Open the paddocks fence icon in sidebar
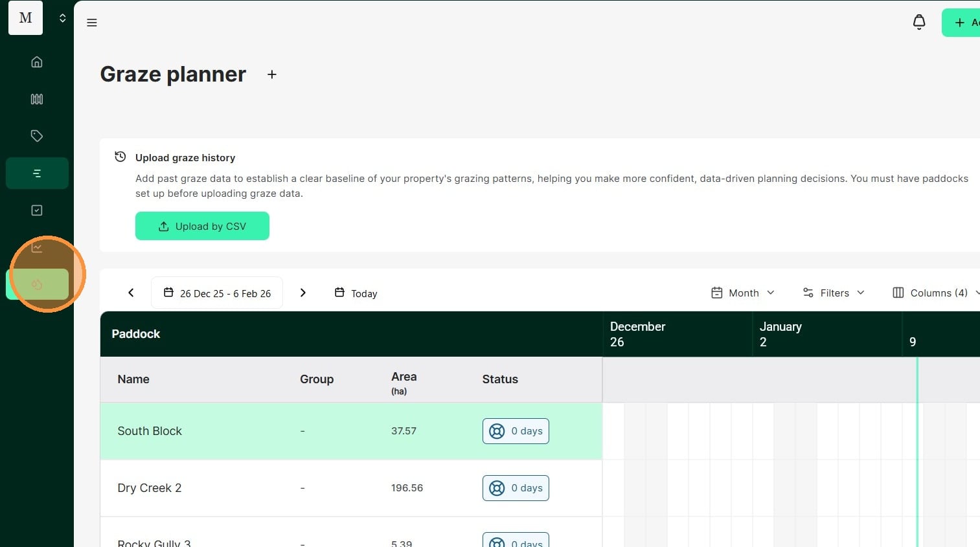The height and width of the screenshot is (547, 980). [x=37, y=99]
